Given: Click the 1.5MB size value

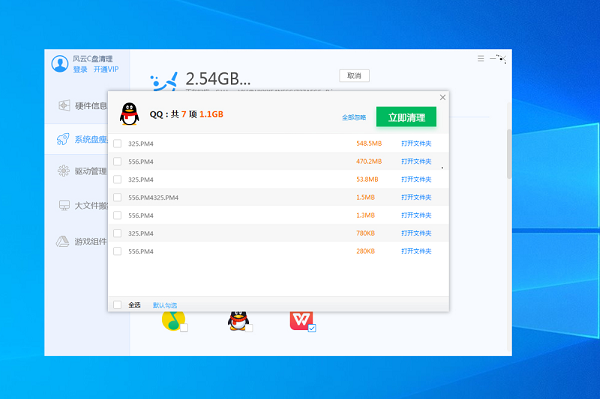Looking at the screenshot, I should [x=365, y=197].
